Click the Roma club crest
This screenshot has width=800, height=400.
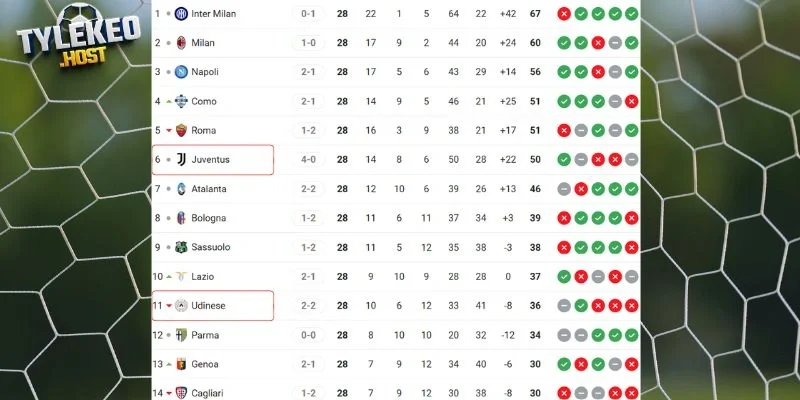tap(181, 130)
